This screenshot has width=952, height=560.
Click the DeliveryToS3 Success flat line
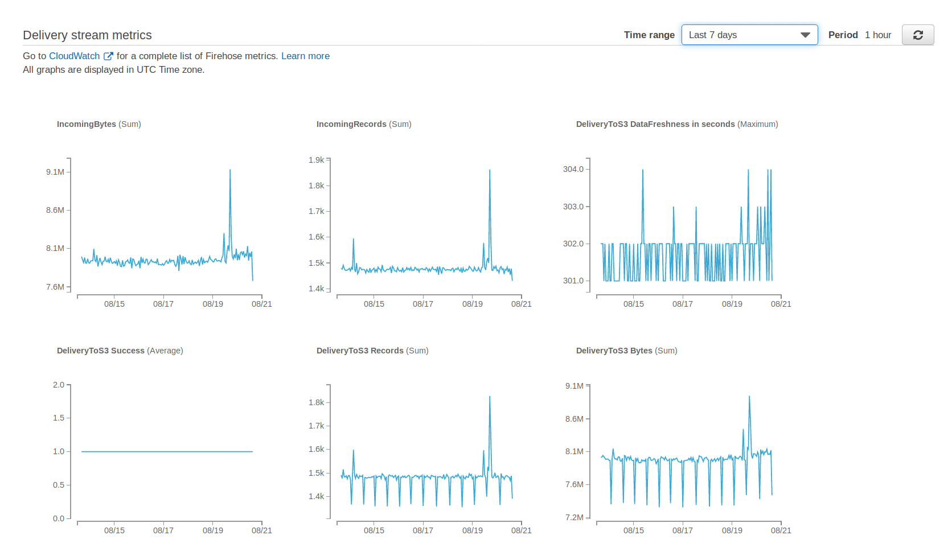tap(165, 451)
